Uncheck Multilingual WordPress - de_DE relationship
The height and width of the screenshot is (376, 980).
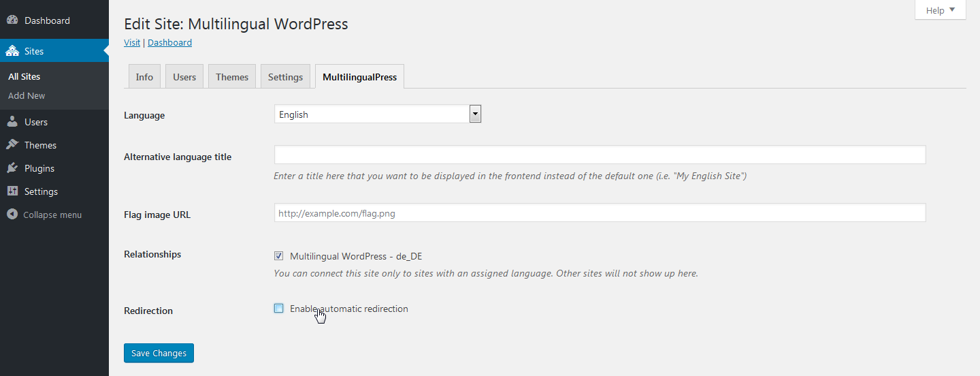point(278,256)
